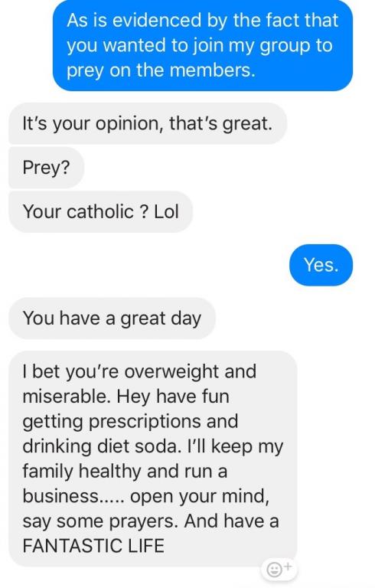Select the long 'I bet you're overweight' message
The height and width of the screenshot is (588, 375).
(x=152, y=459)
